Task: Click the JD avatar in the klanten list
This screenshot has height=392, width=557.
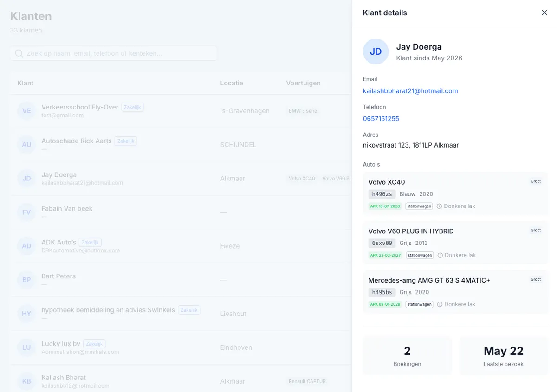Action: tap(26, 179)
